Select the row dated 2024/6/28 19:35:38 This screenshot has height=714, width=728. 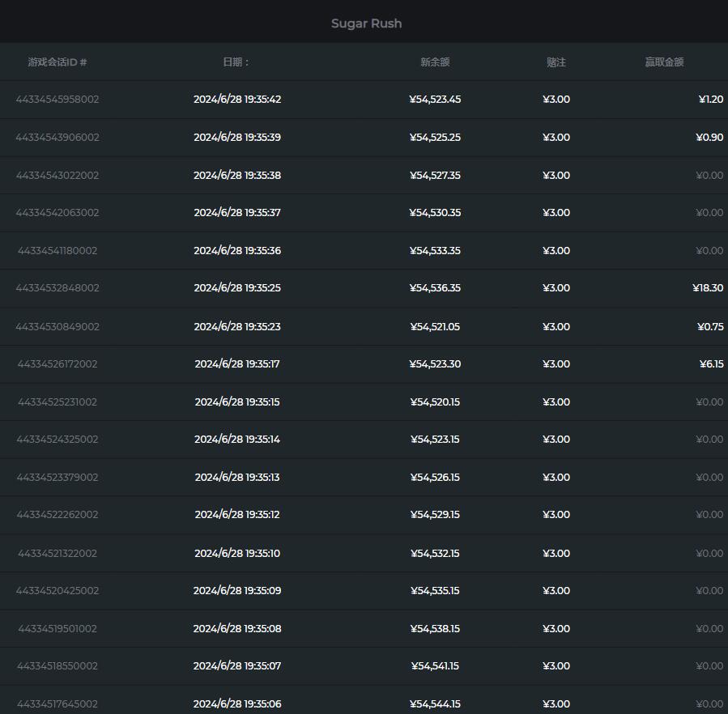[237, 176]
